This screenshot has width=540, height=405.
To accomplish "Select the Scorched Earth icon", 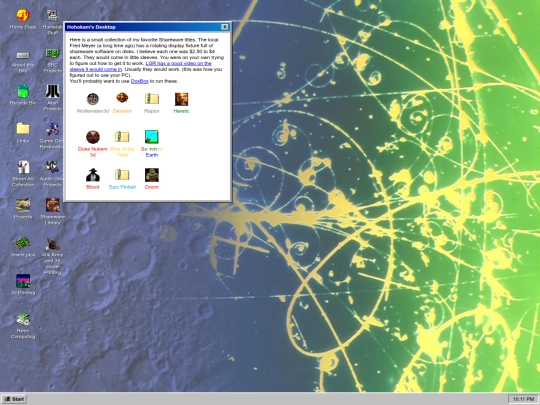I will coord(152,143).
